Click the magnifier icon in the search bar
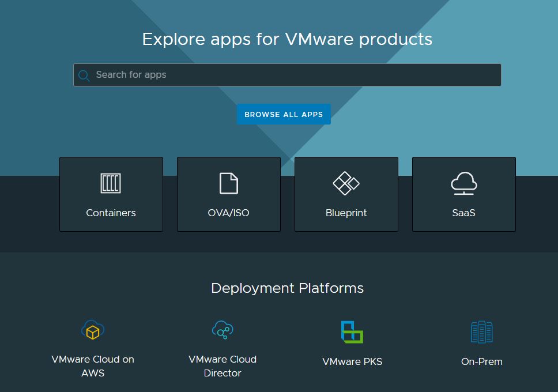Screen dimensions: 558x392 point(84,76)
